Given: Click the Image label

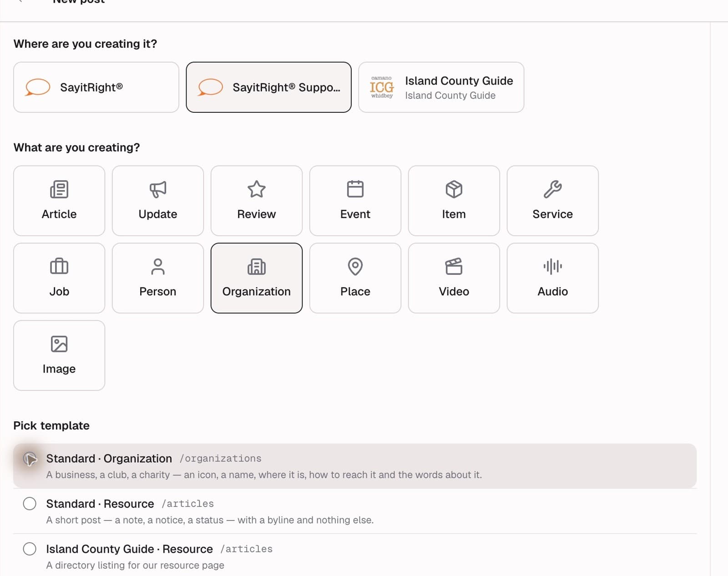Looking at the screenshot, I should [59, 369].
